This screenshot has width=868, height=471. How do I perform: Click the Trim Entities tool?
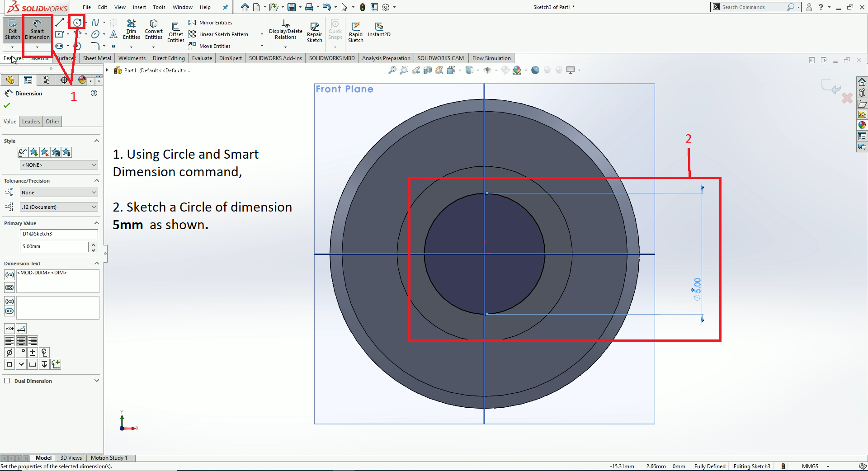(131, 29)
